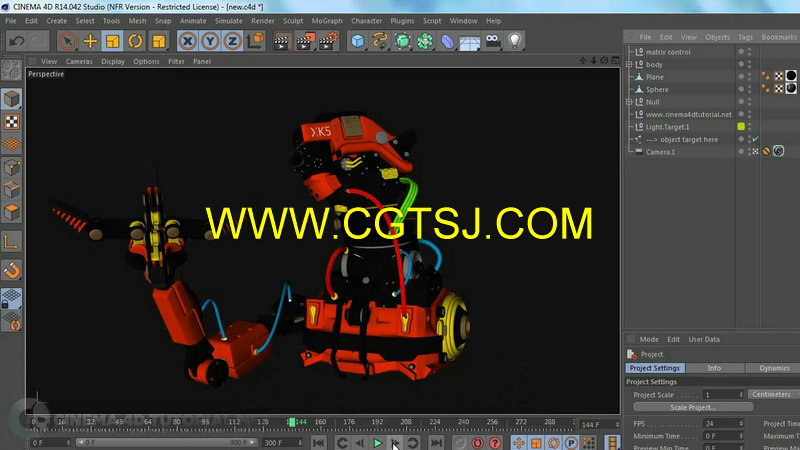Add a light object bulb icon

515,41
